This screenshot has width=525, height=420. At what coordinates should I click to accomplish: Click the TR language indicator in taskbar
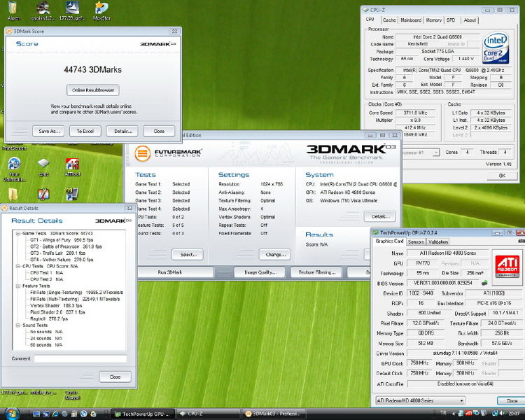[x=443, y=413]
